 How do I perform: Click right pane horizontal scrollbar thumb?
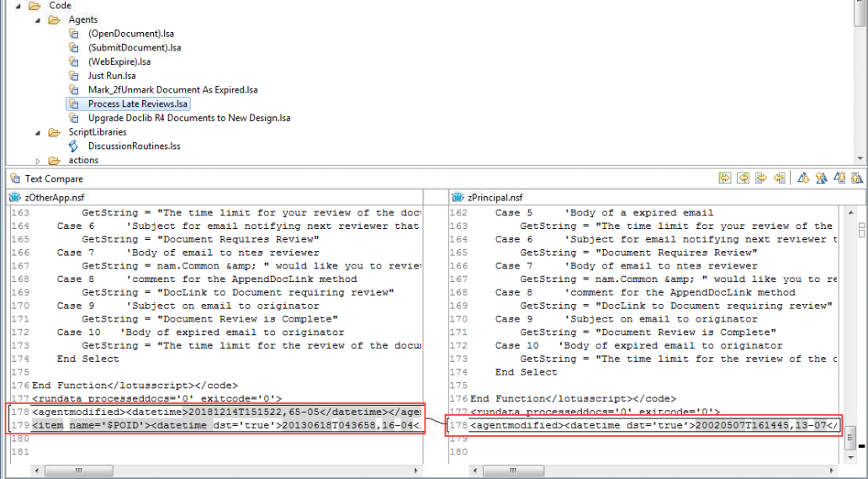pos(512,471)
